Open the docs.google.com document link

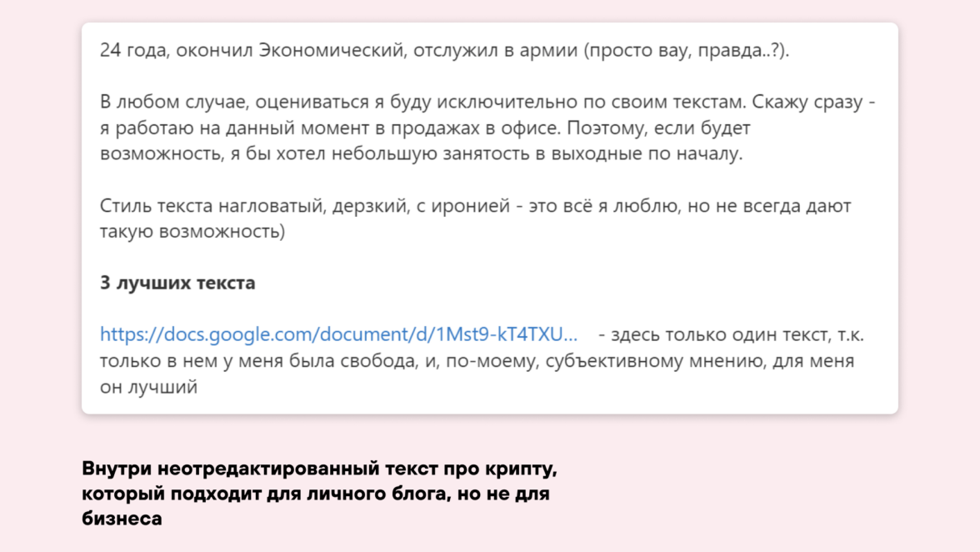338,335
